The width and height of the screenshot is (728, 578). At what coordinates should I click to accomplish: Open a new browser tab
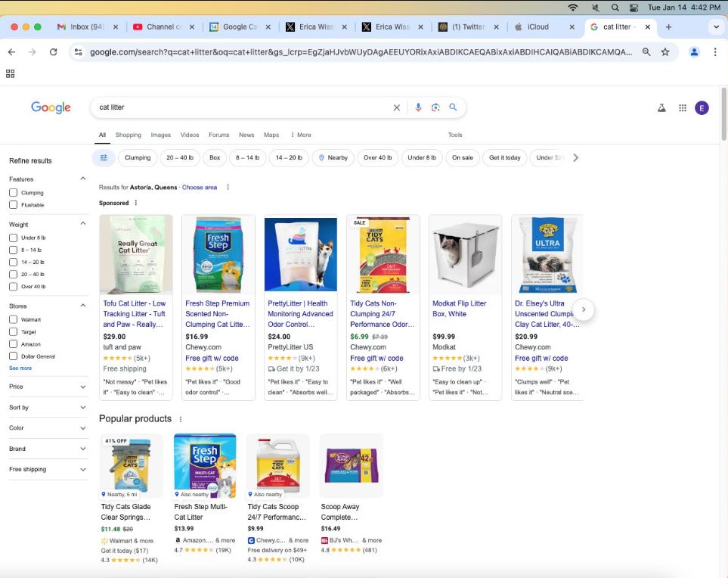click(x=668, y=27)
